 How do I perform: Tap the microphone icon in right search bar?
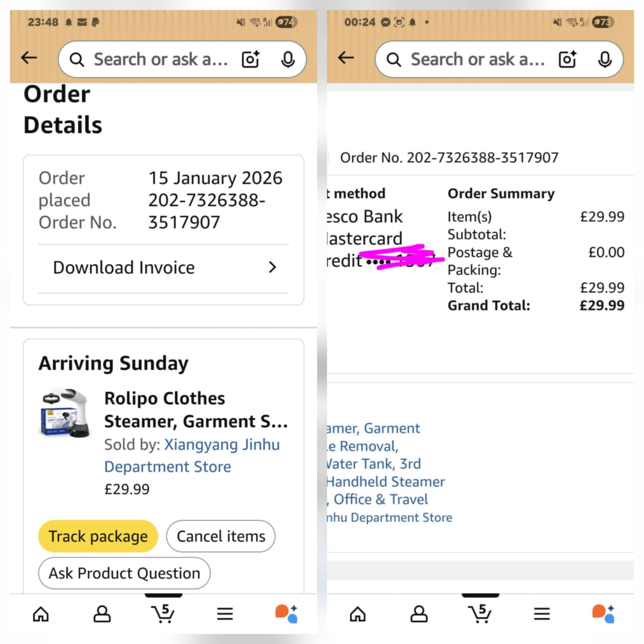605,59
